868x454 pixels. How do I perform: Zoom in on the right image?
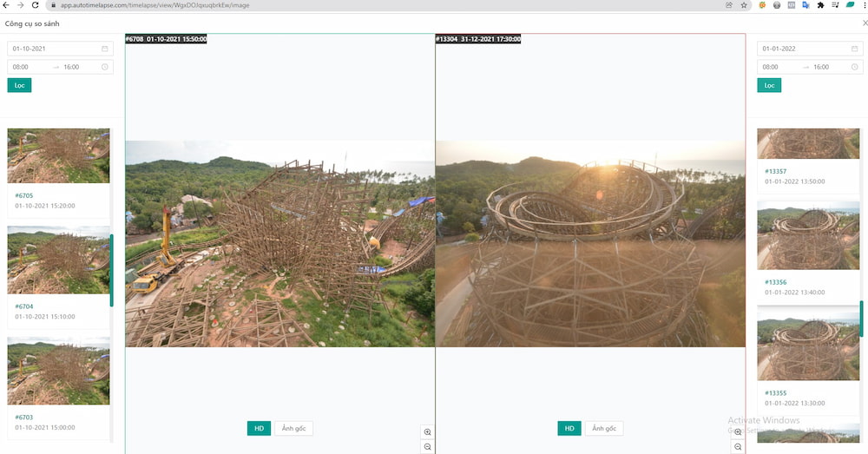click(x=737, y=431)
